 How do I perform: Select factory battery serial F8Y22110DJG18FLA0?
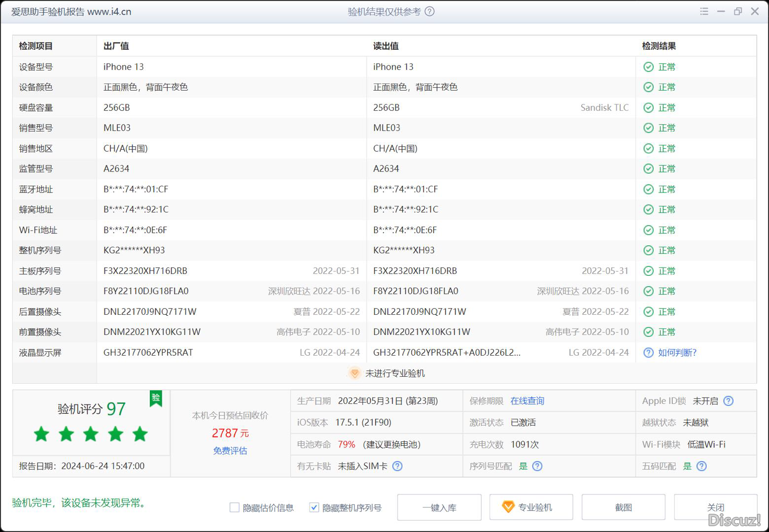(146, 291)
